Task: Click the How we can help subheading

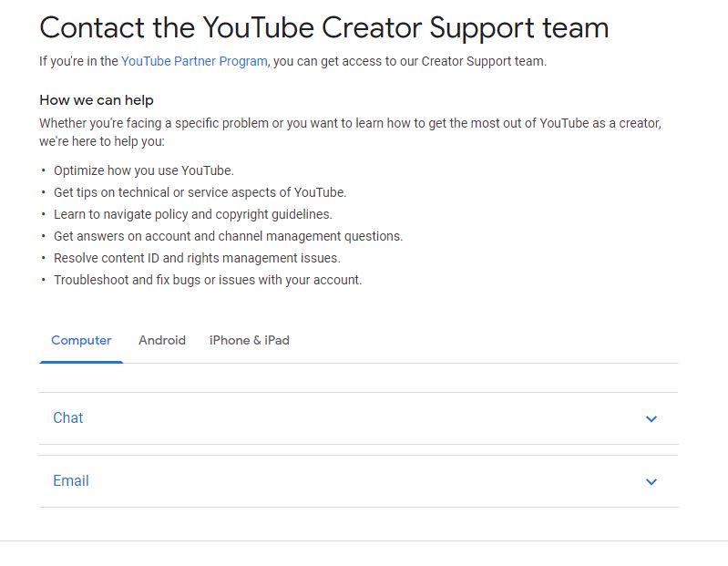Action: 97,100
